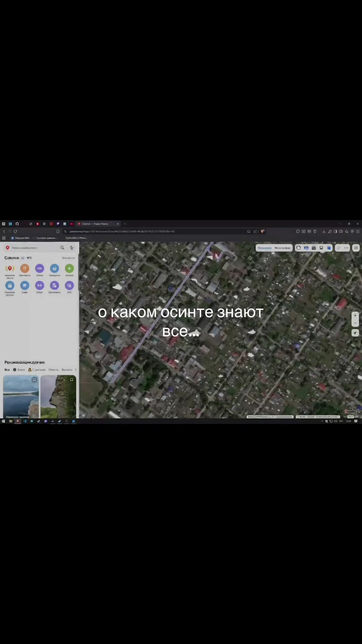Screen dimensions: 362x644
Task: Open the rock cliff recommendation thumbnail
Action: [x=58, y=397]
